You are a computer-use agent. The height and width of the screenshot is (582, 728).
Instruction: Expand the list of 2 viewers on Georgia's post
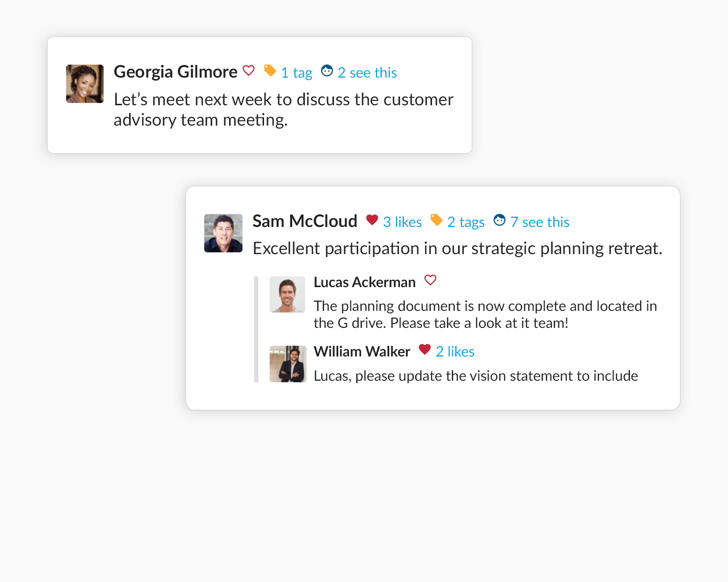pos(367,72)
